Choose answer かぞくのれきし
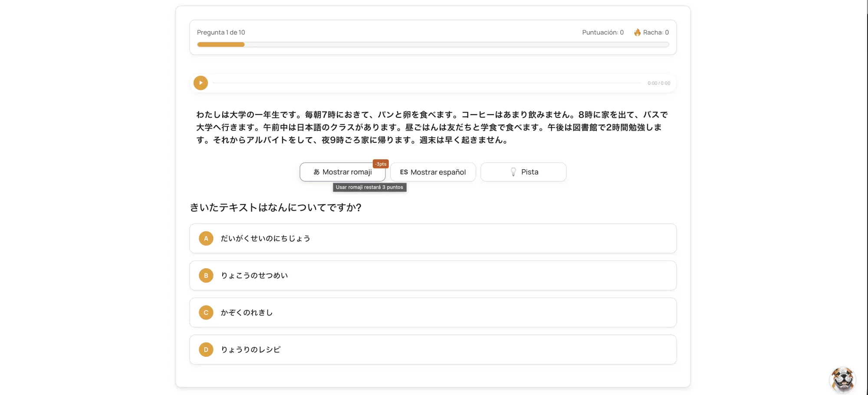 click(x=247, y=313)
